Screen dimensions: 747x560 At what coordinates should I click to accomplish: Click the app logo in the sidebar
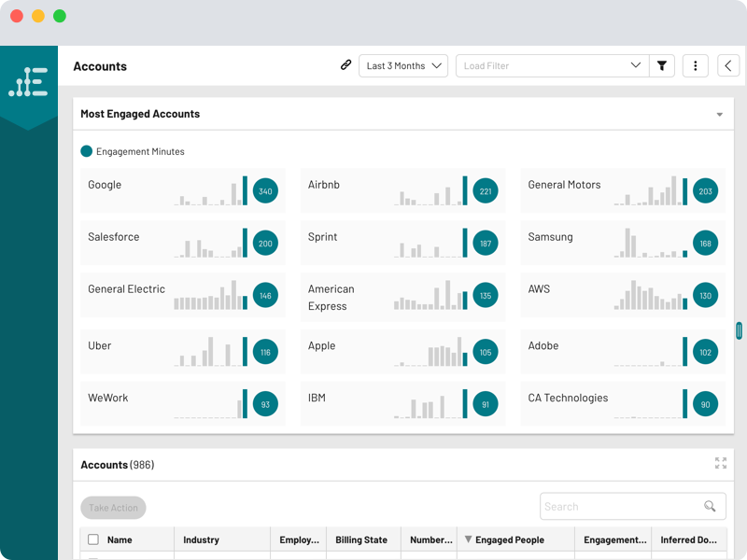(28, 83)
